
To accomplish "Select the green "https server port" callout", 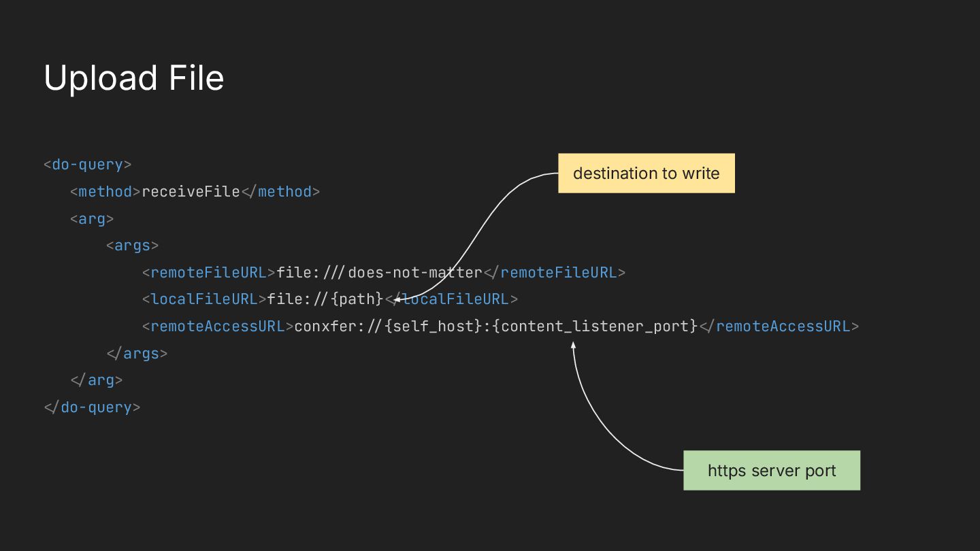I will point(771,471).
